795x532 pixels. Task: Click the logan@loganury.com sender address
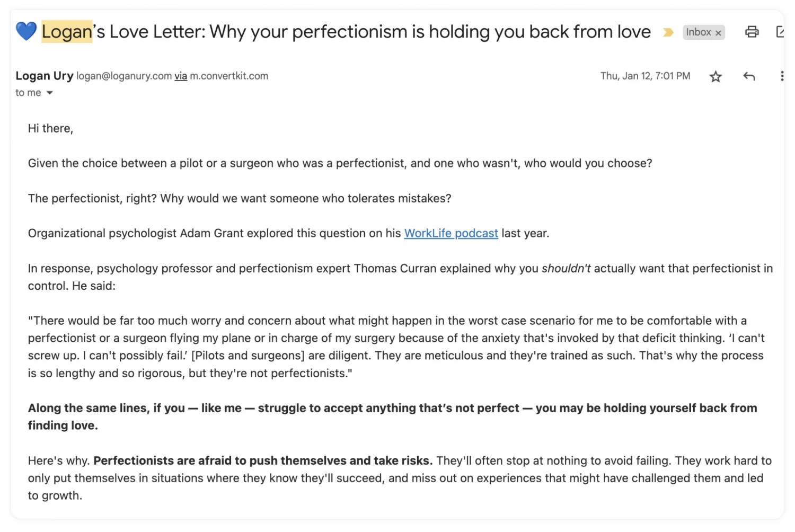click(x=124, y=76)
